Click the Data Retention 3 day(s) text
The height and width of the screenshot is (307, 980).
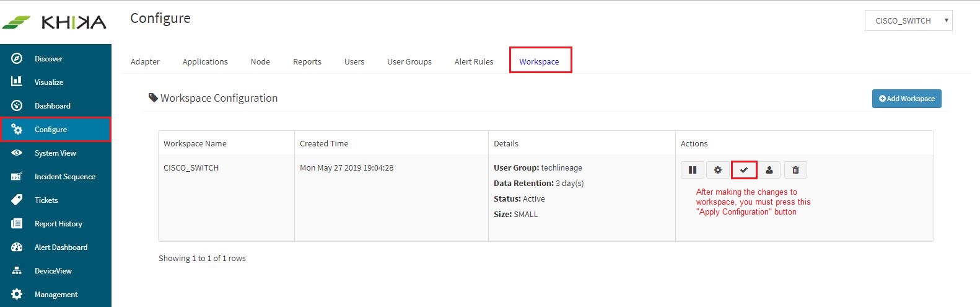point(538,184)
